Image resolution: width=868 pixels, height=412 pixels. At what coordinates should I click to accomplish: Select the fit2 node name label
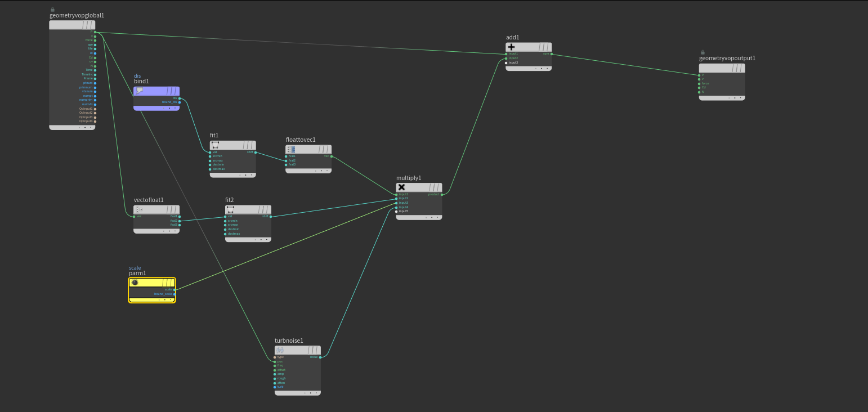click(229, 200)
